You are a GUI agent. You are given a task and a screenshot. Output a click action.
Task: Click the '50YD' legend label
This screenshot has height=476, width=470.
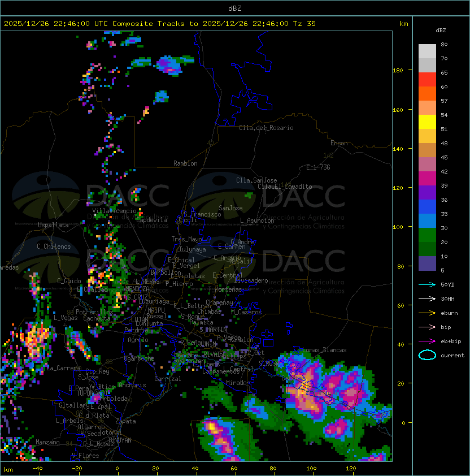coord(447,285)
